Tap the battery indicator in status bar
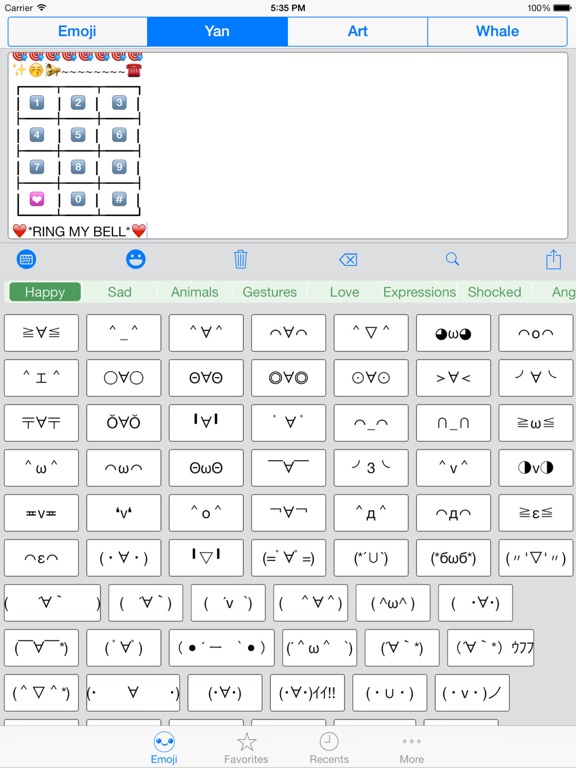Screen dimensions: 576x768 (x=562, y=8)
